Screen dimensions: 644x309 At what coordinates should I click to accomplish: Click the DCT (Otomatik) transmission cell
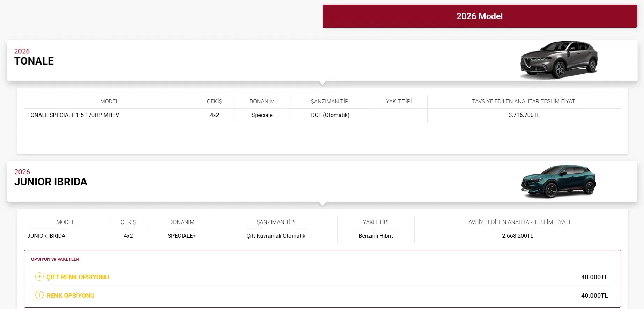tap(330, 115)
